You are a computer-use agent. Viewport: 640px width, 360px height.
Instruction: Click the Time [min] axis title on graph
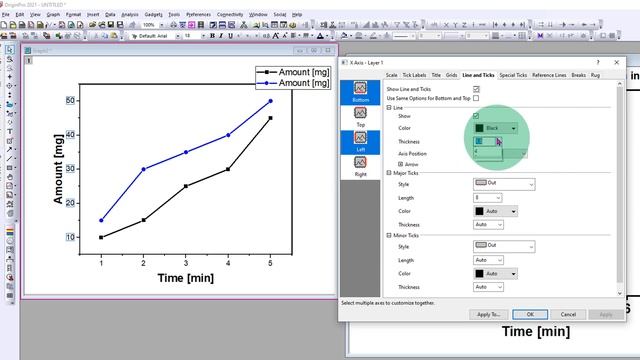186,278
